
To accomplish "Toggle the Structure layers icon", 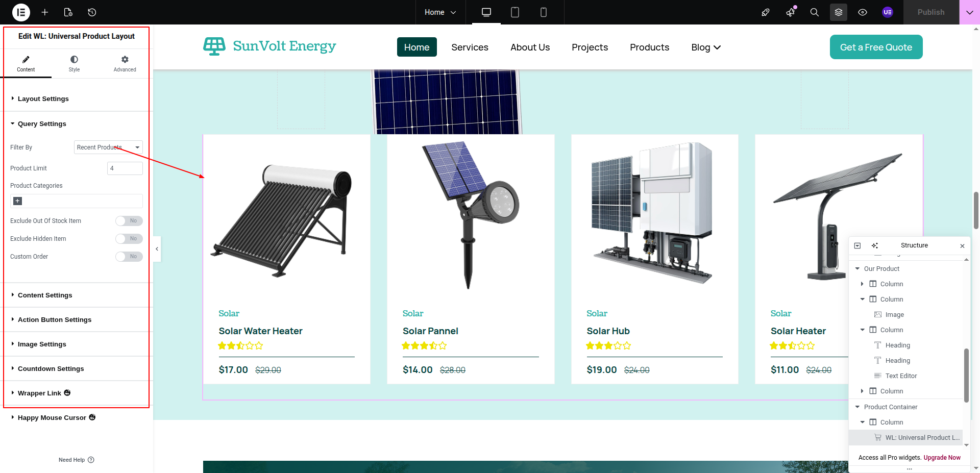I will coord(839,12).
